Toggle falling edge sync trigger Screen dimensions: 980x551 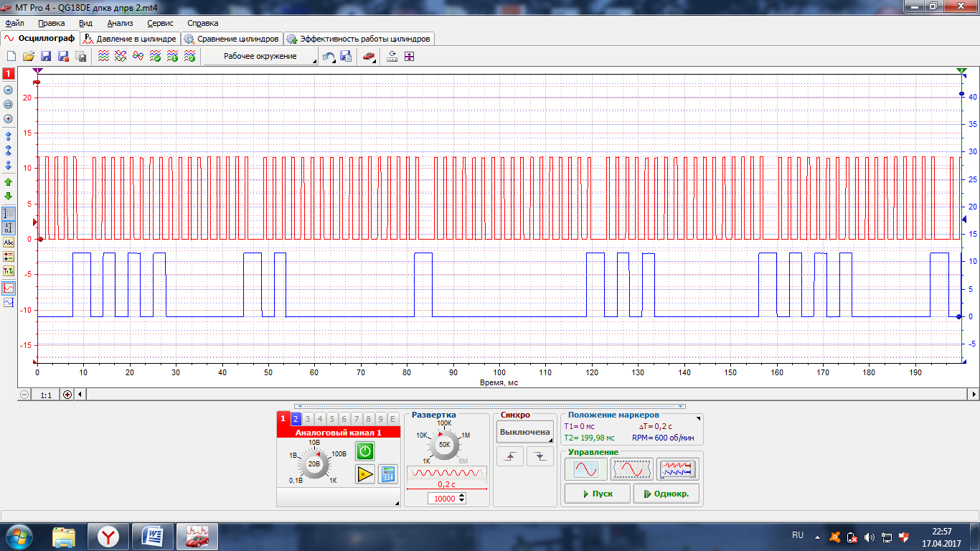(540, 456)
